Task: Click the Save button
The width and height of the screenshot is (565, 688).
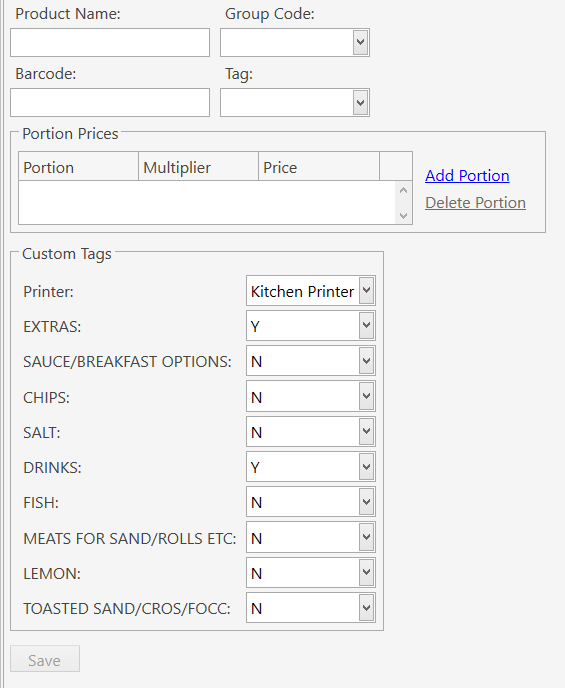Action: 45,659
